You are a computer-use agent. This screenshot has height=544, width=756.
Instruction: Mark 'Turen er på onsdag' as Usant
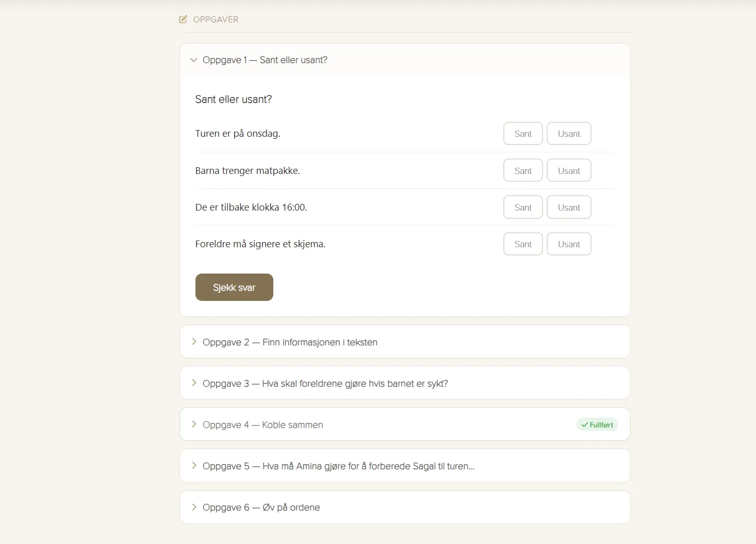point(569,134)
